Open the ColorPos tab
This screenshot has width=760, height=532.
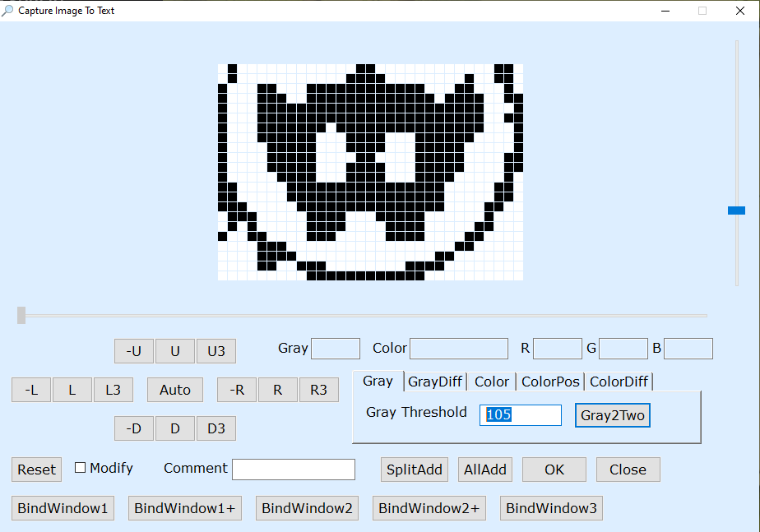click(x=550, y=382)
